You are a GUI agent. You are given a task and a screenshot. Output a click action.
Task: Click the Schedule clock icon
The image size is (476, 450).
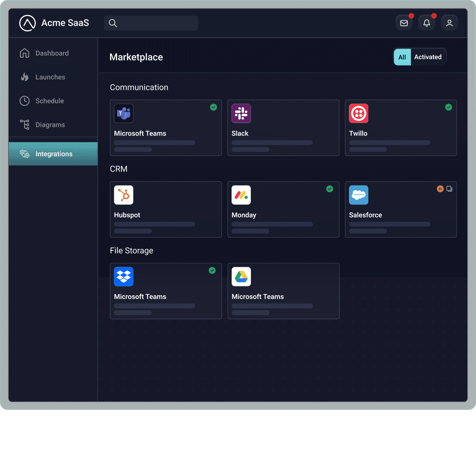(x=25, y=101)
